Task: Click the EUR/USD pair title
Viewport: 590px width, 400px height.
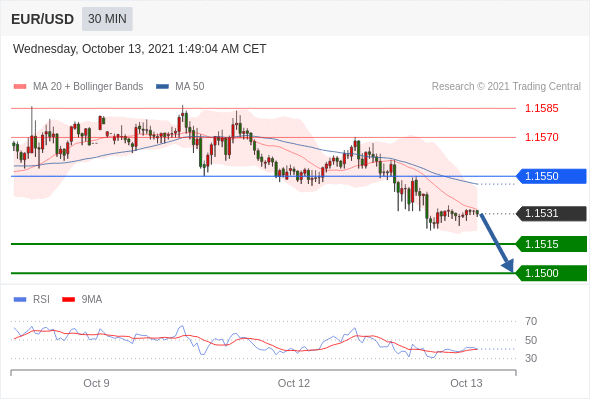Action: pos(42,19)
